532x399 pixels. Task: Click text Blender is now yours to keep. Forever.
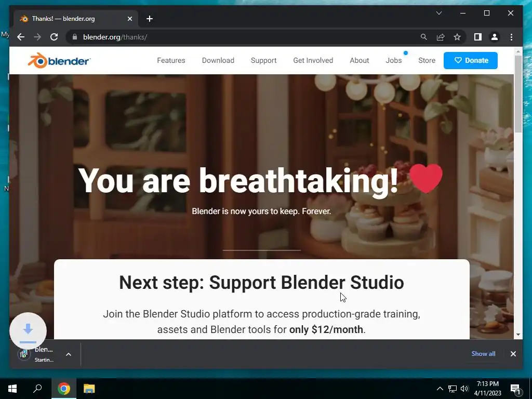click(261, 211)
